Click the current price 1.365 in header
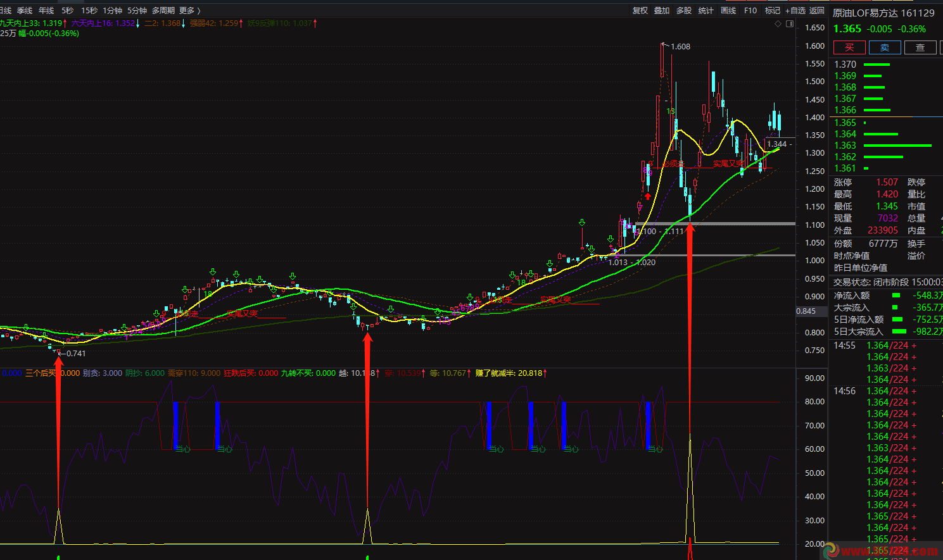 [x=847, y=28]
